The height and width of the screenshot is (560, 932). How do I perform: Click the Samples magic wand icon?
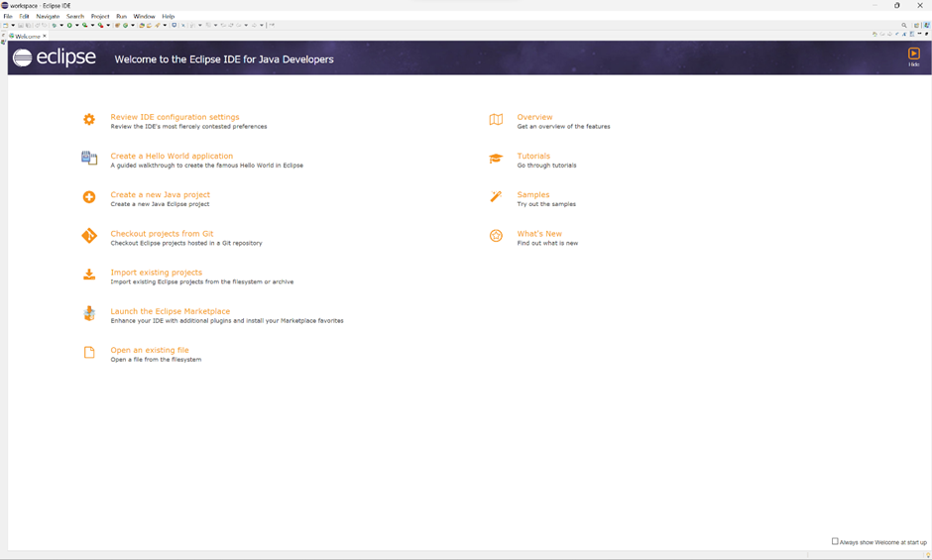[x=496, y=196]
